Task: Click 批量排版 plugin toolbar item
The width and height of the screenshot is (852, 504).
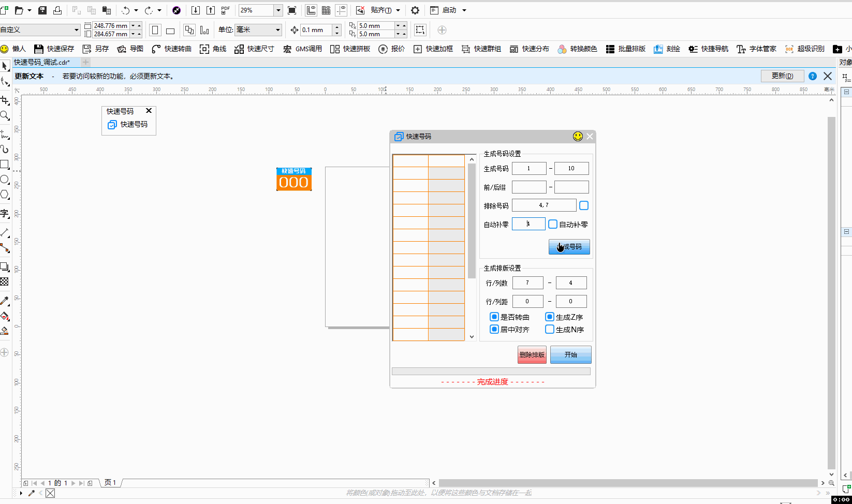Action: 625,49
